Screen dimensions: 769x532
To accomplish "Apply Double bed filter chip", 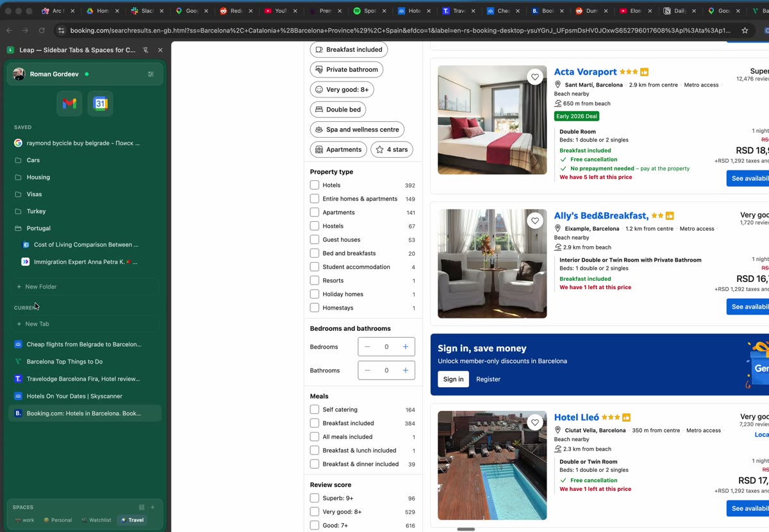I will click(x=338, y=110).
